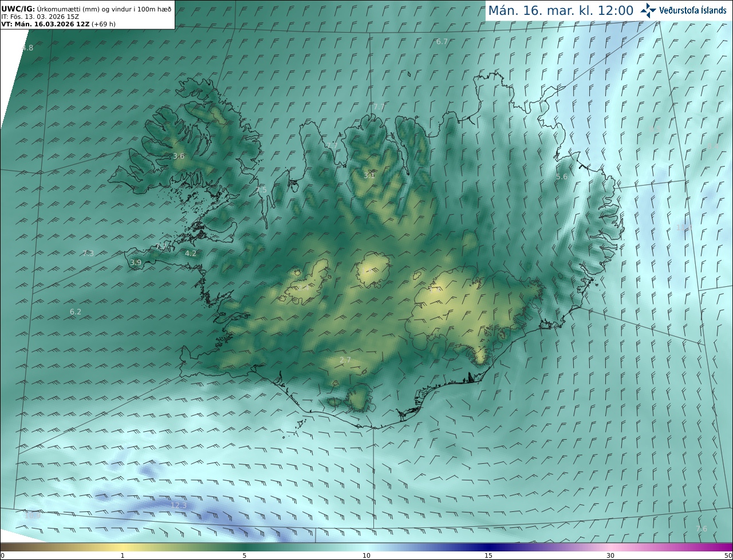Viewport: 733px width, 560px height.
Task: Click the 5 label on the colour scale
Action: coord(245,555)
